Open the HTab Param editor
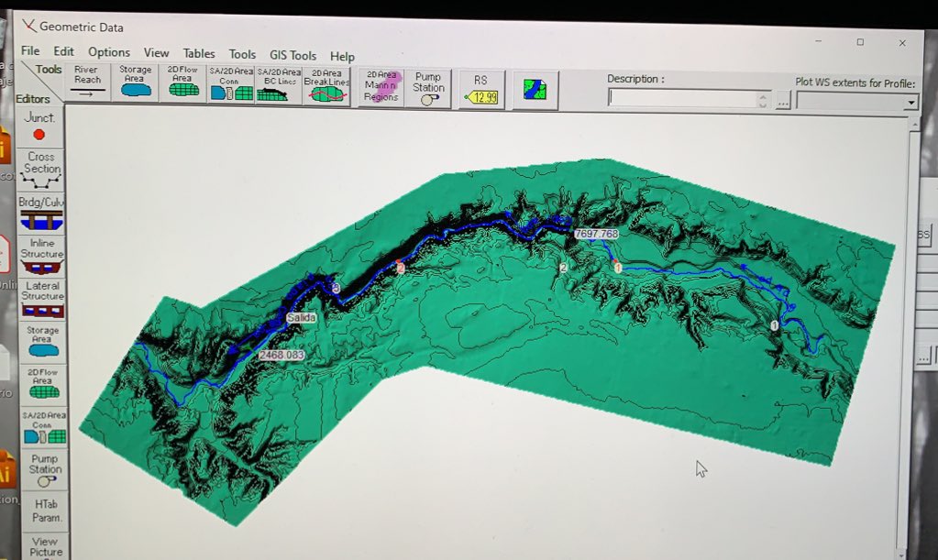 point(46,511)
